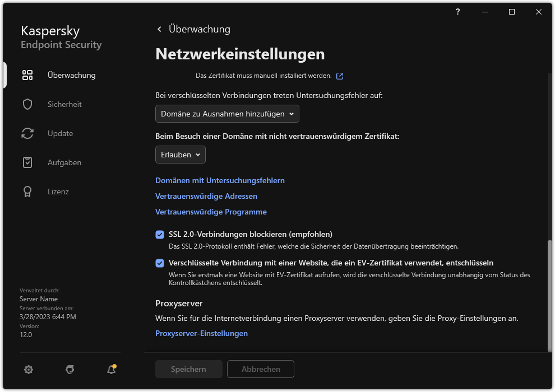Open the Domäne zu Ausnahmen hinzufügen dropdown
This screenshot has height=392, width=555.
tap(226, 114)
